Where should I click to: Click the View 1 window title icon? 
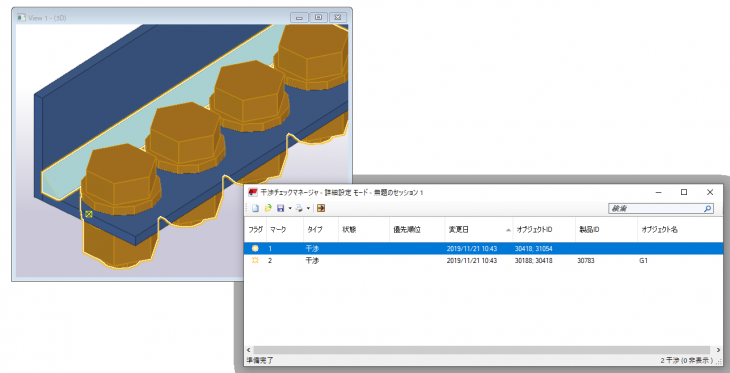click(21, 18)
